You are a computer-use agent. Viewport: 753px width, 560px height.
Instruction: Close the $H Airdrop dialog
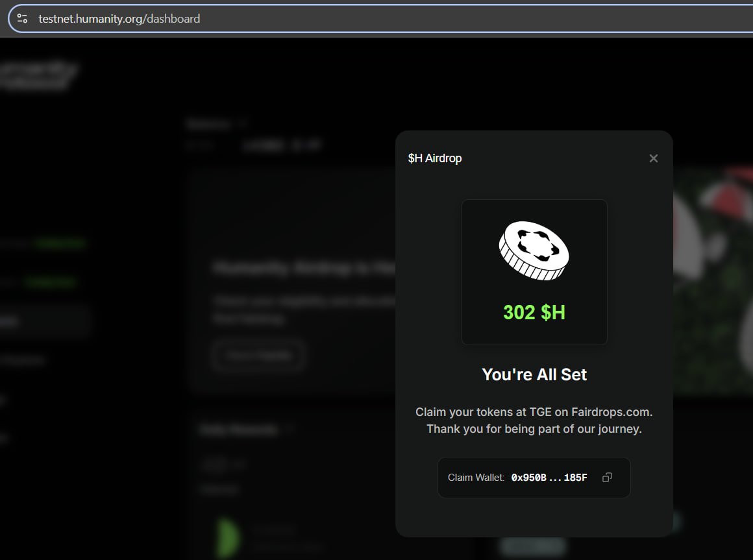coord(653,158)
